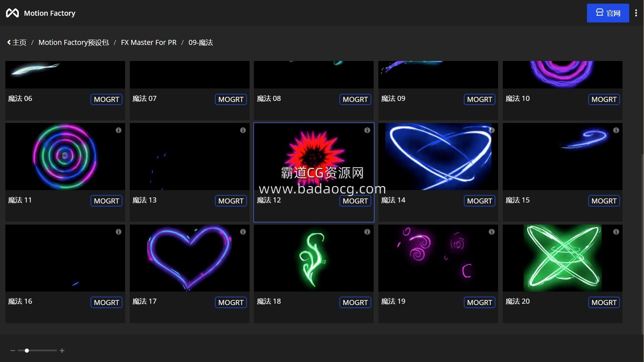The height and width of the screenshot is (362, 644).
Task: Open info icon for 魔法 12
Action: 367,130
